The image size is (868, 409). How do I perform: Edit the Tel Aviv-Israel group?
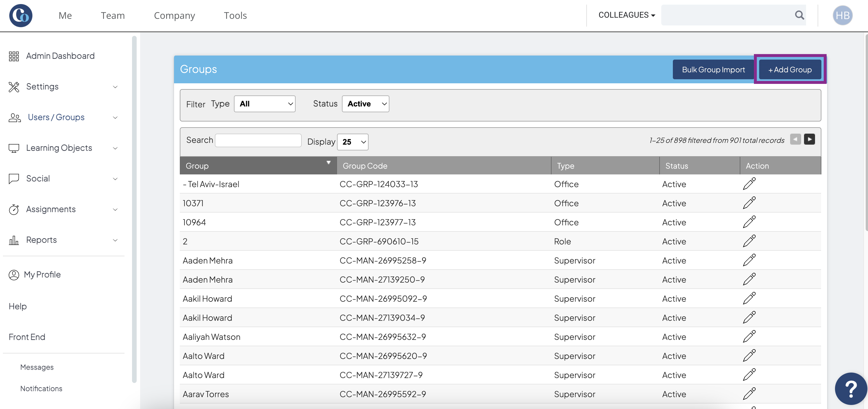point(749,184)
